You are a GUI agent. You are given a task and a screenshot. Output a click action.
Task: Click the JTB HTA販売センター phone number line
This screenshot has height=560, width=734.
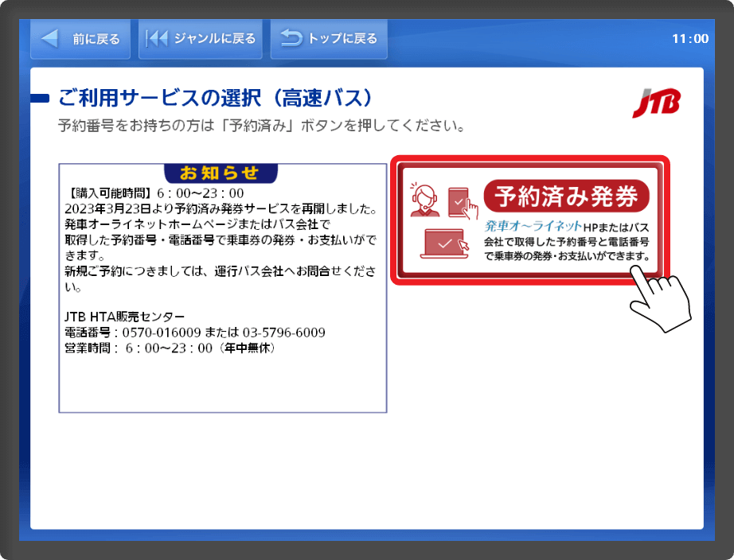tap(194, 332)
